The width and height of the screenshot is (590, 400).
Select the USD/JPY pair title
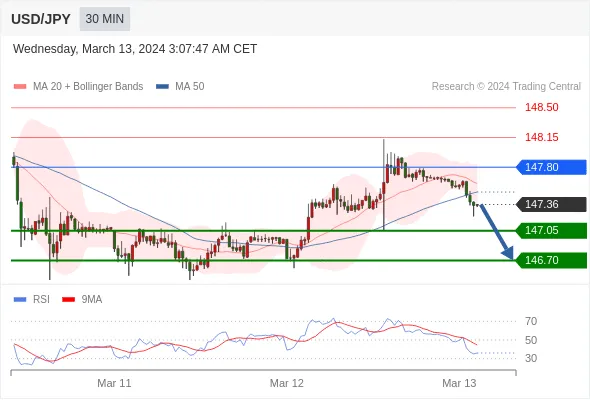(x=41, y=19)
